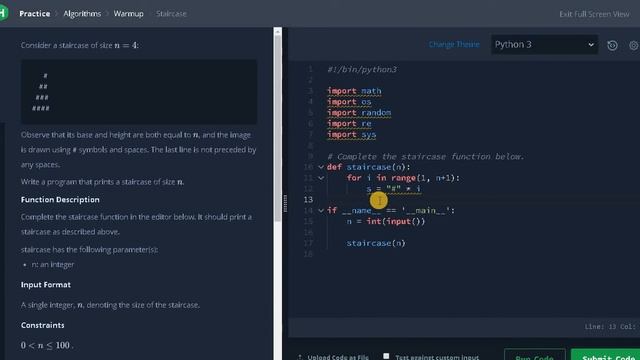Click the 's = "#" * i' line
Viewport: 640px width, 360px height.
[x=393, y=189]
